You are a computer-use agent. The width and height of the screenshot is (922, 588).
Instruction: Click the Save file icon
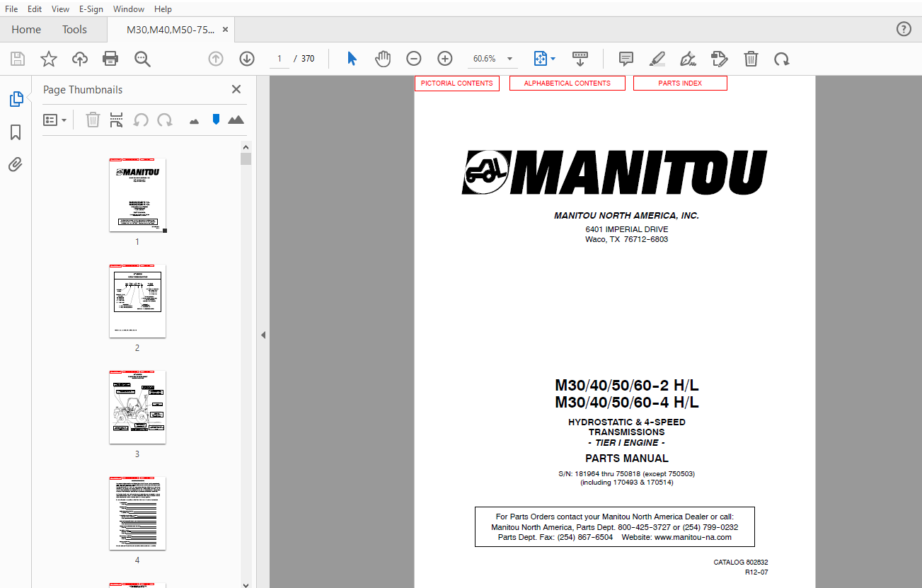pyautogui.click(x=18, y=59)
